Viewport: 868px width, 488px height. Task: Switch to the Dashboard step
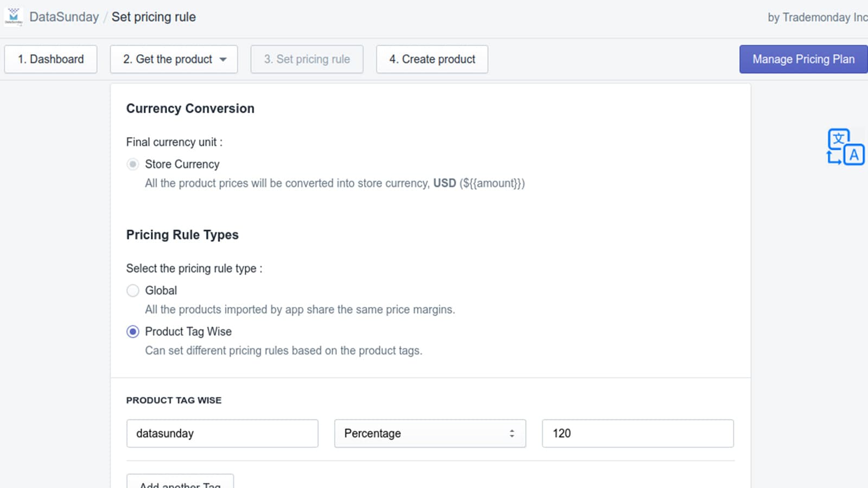pos(50,59)
